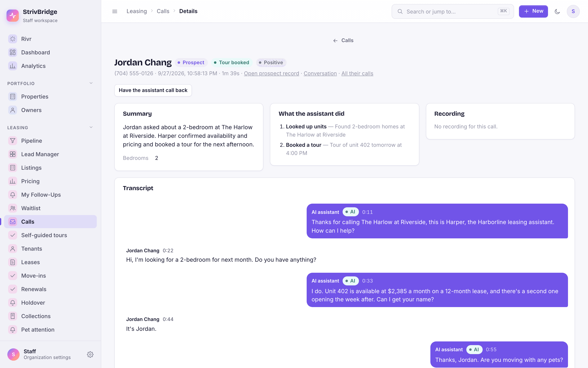This screenshot has width=588, height=368.
Task: Click the Waitlist people icon
Action: [x=13, y=208]
